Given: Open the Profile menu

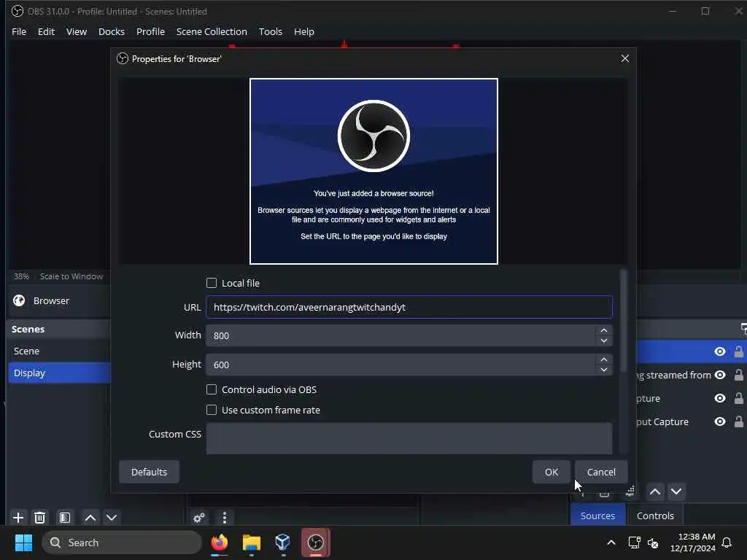Looking at the screenshot, I should tap(150, 31).
